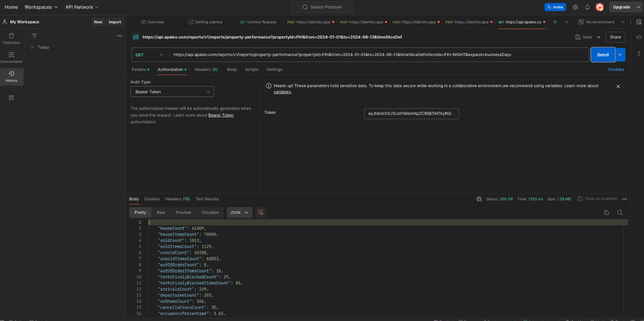Image resolution: width=644 pixels, height=321 pixels.
Task: Open the Collections sidebar panel
Action: [x=11, y=39]
